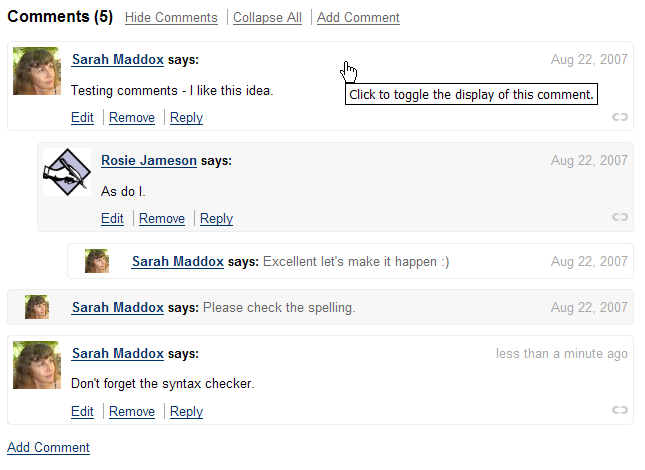Click Add Comment link at the top
645x470 pixels.
pos(358,17)
